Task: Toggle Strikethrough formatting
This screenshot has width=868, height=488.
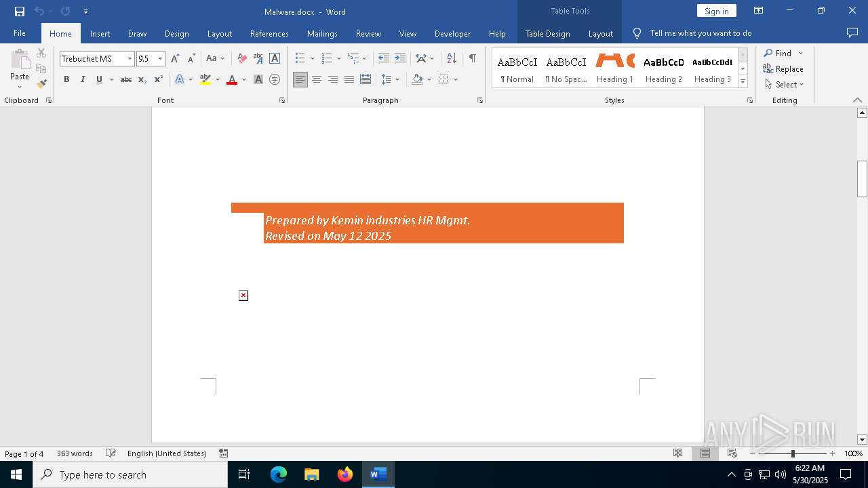Action: coord(126,79)
